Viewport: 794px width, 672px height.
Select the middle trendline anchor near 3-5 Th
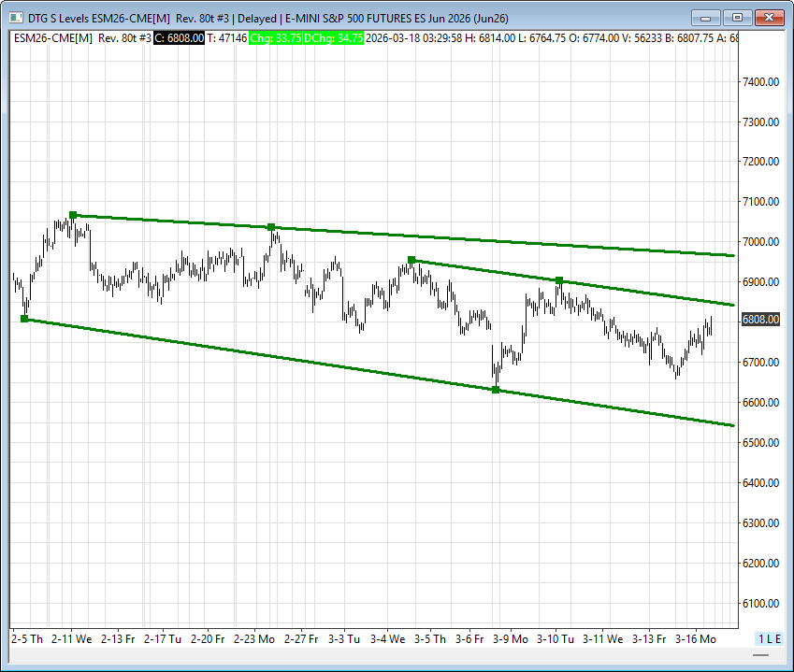tap(411, 260)
